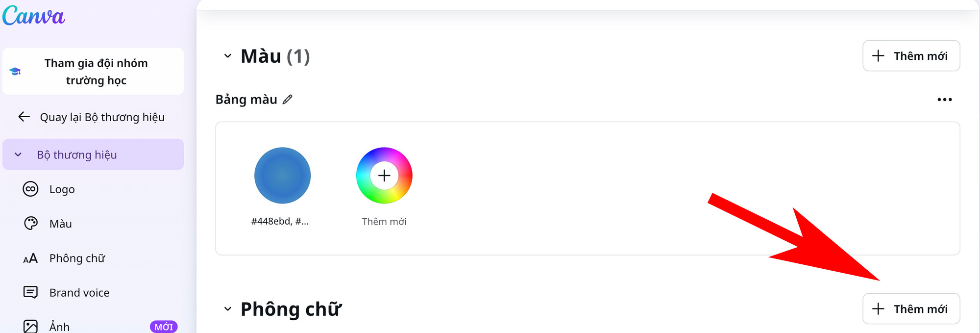This screenshot has height=333, width=980.
Task: Click the Canva logo
Action: point(33,16)
